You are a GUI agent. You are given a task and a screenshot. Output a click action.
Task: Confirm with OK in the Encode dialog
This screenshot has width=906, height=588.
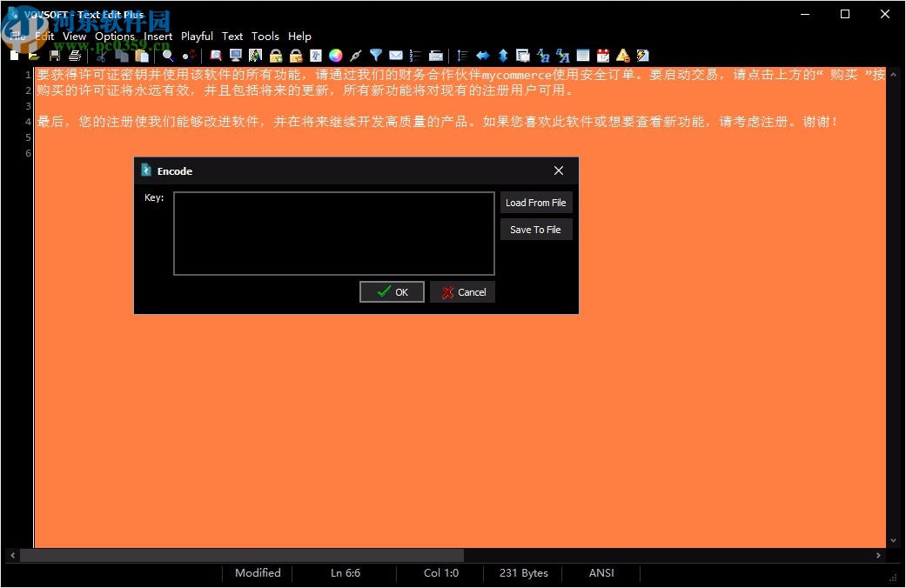[x=392, y=291]
